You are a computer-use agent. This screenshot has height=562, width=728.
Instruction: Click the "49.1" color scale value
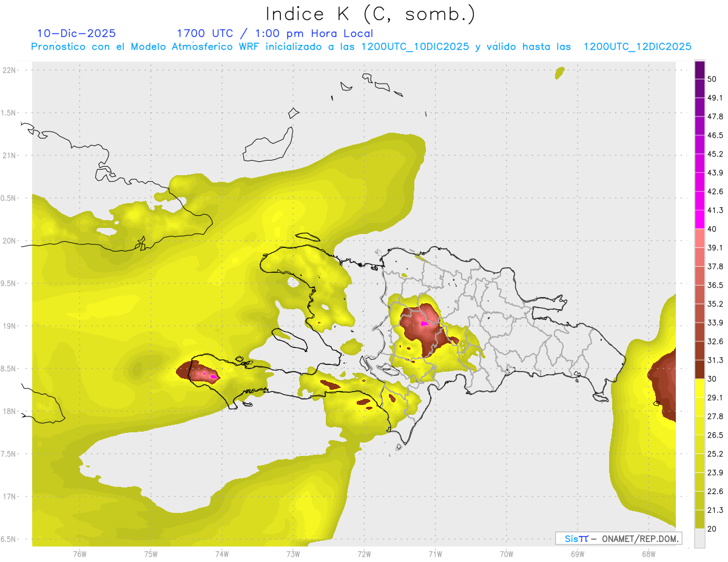tap(716, 98)
